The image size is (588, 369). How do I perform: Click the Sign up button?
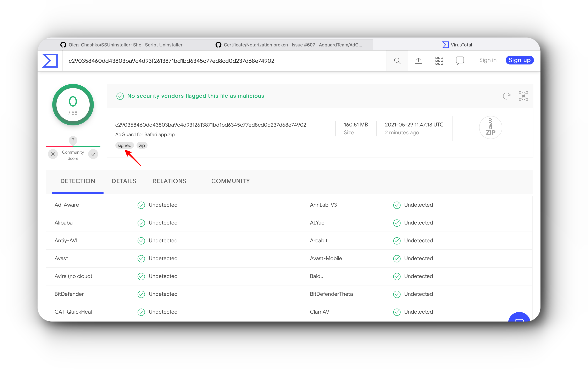point(519,60)
